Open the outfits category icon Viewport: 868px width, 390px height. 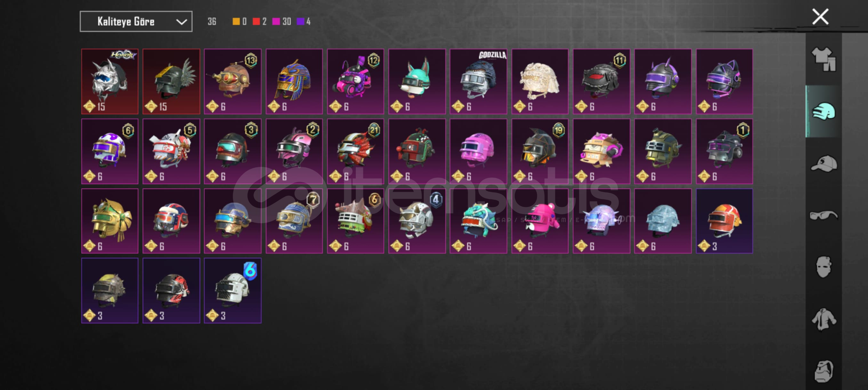tap(824, 59)
